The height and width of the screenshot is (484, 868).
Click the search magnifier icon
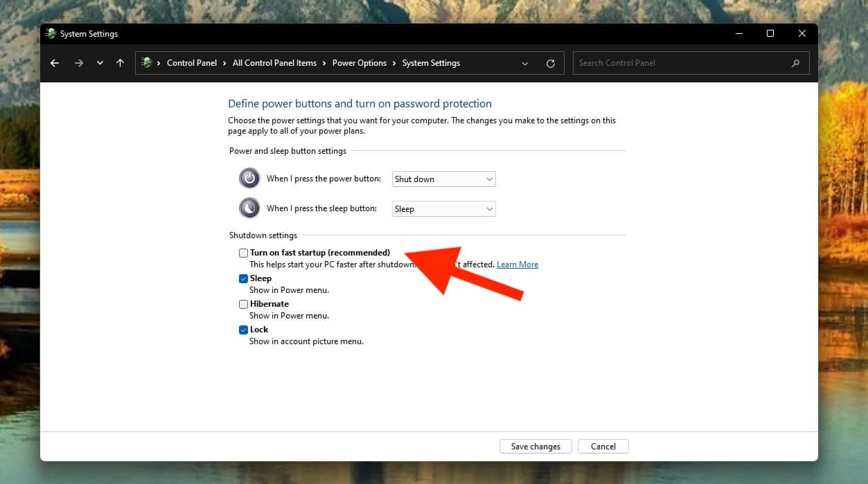(x=795, y=62)
